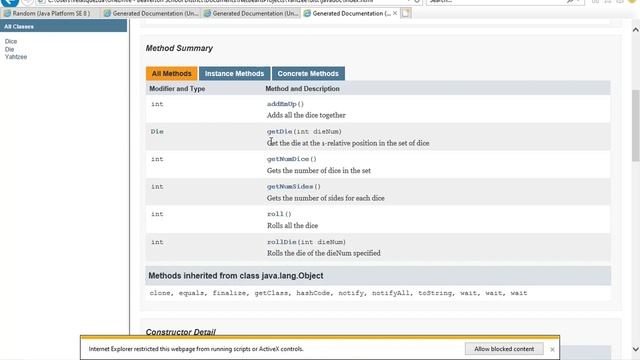Click the browser back button
640x360 pixels.
coord(9,2)
